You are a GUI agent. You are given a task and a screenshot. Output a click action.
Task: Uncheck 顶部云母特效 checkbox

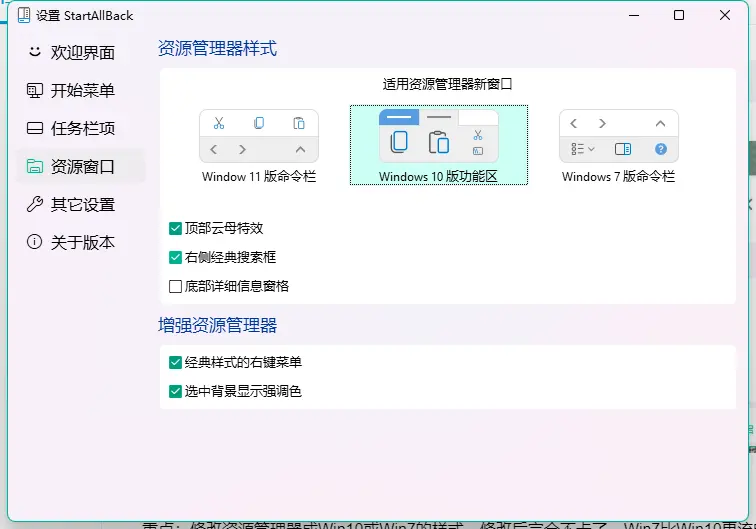pyautogui.click(x=175, y=228)
